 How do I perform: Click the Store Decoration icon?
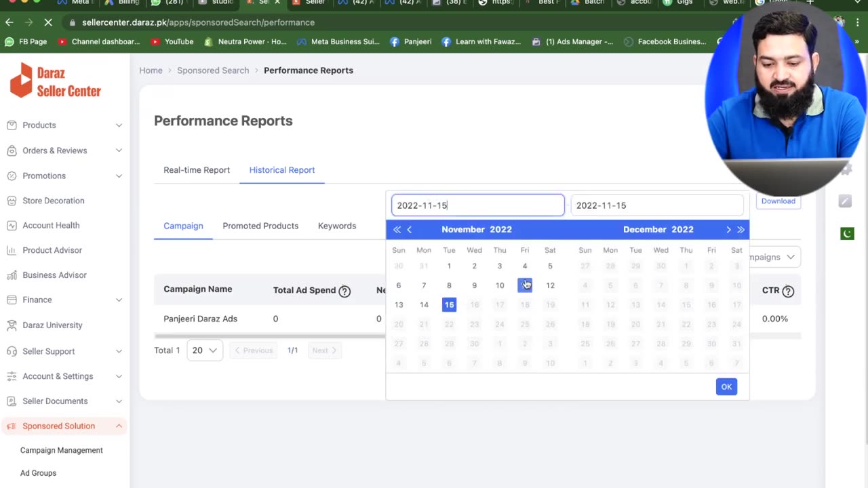click(x=12, y=201)
